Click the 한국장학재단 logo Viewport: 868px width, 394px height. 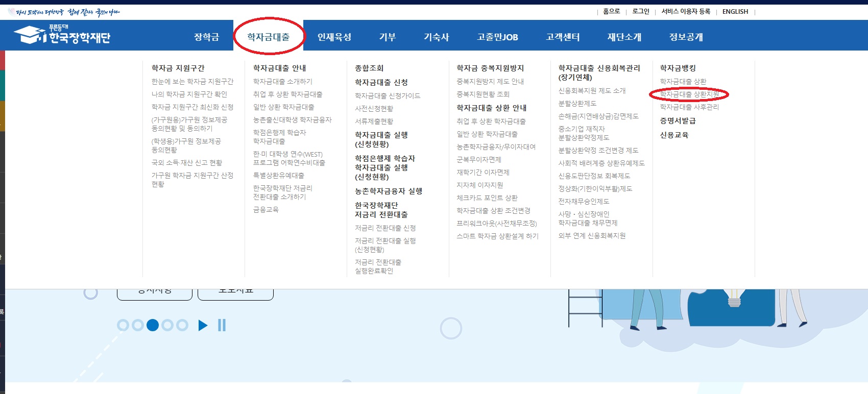(62, 35)
